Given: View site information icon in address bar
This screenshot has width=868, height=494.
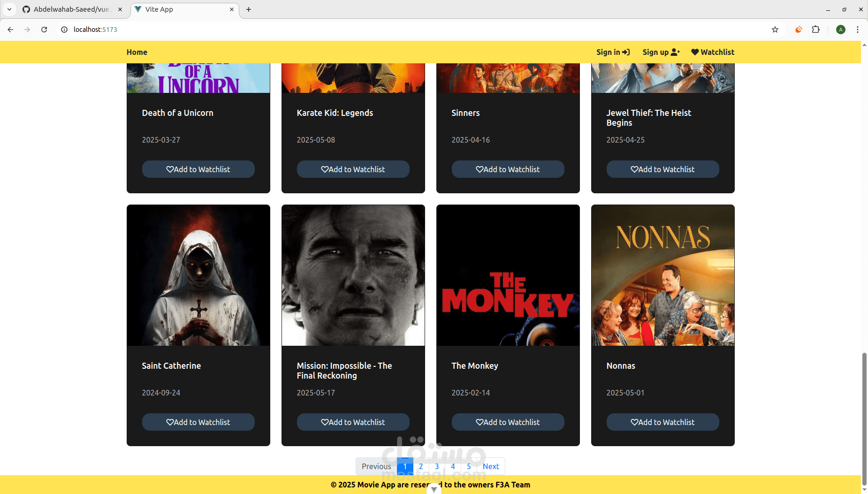Looking at the screenshot, I should click(x=64, y=30).
